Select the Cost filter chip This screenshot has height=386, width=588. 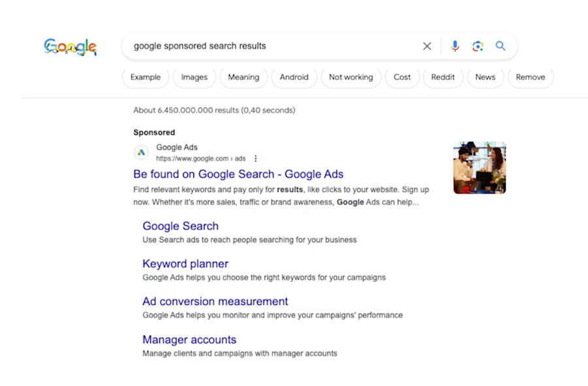coord(402,77)
